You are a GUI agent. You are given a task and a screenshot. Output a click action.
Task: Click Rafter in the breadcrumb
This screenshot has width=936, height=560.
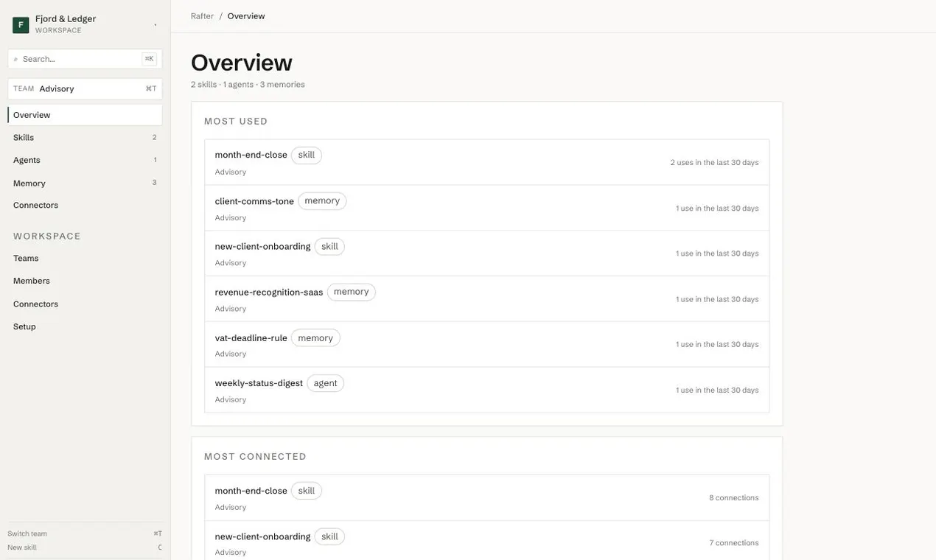[x=202, y=16]
